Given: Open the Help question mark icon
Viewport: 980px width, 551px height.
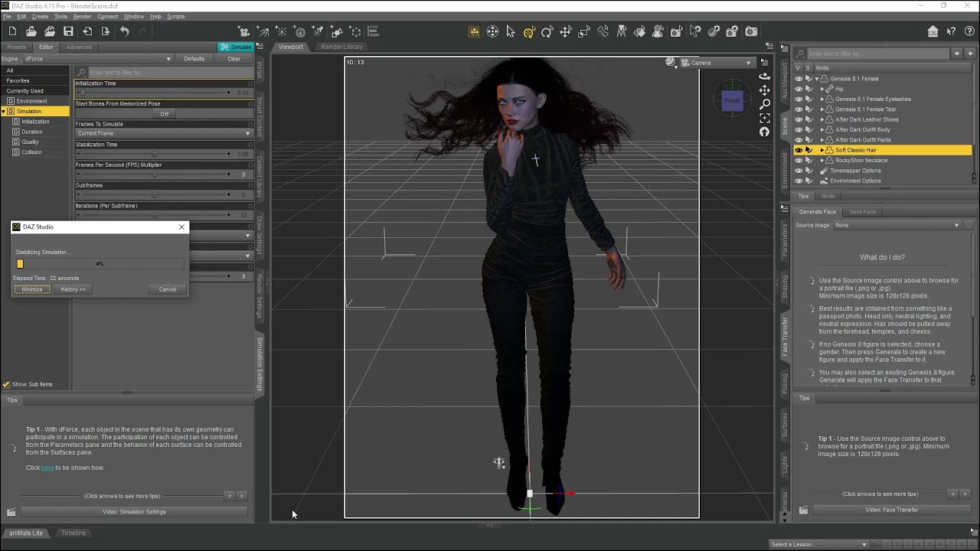Looking at the screenshot, I should pyautogui.click(x=969, y=31).
